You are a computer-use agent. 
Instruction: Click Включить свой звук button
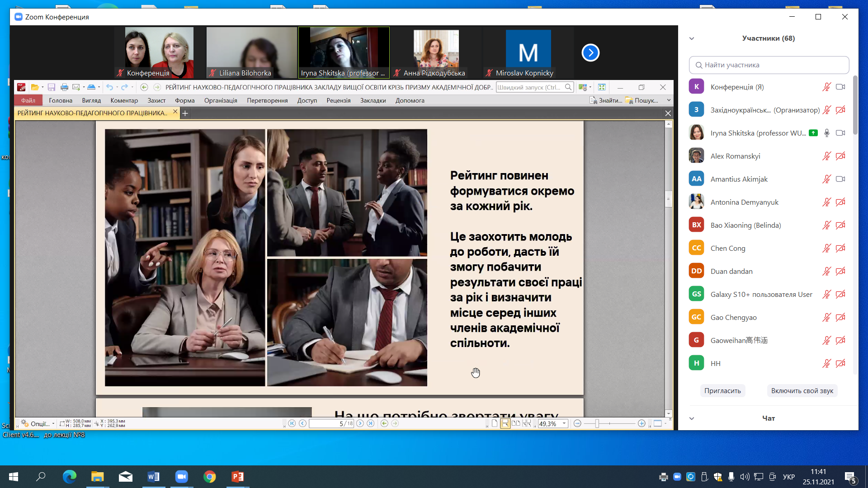pos(802,391)
